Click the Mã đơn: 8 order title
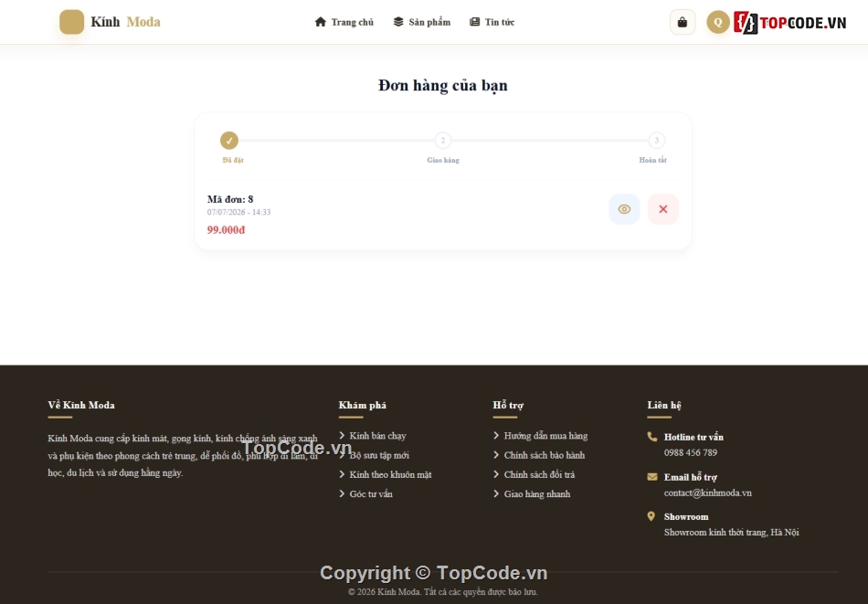 [230, 199]
